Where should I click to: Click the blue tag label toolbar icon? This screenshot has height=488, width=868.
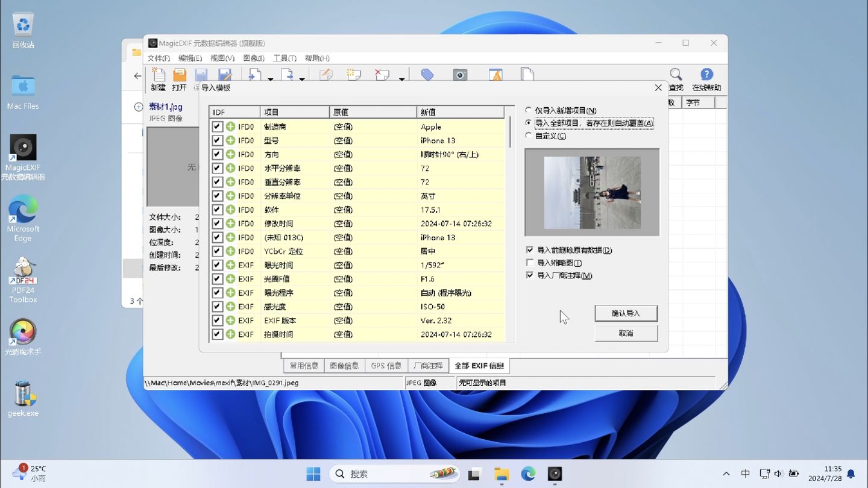427,75
